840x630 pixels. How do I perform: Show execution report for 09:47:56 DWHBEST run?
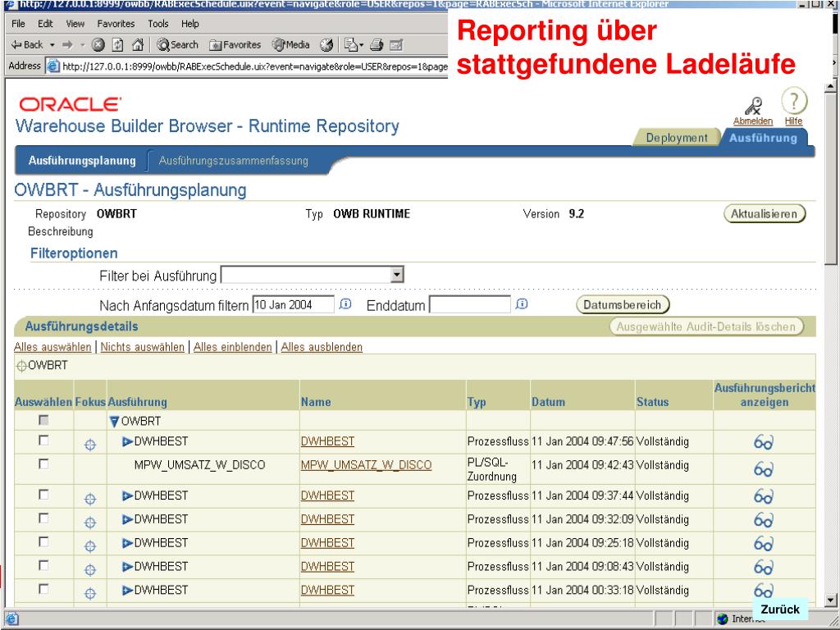click(764, 442)
